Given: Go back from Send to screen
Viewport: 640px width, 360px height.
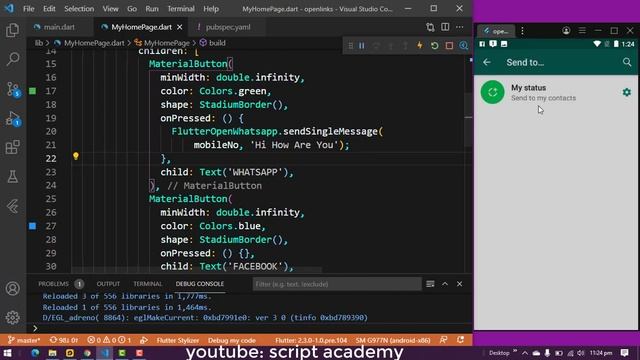Looking at the screenshot, I should [487, 62].
